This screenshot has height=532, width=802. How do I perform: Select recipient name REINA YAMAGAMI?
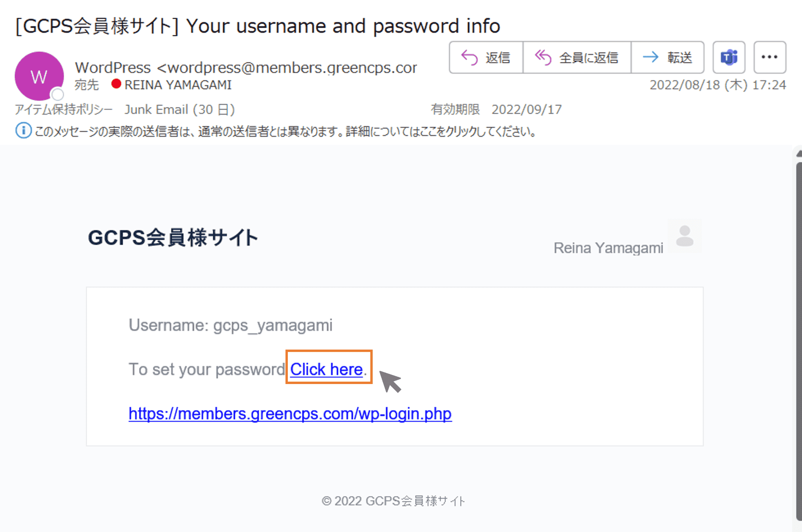[x=177, y=85]
